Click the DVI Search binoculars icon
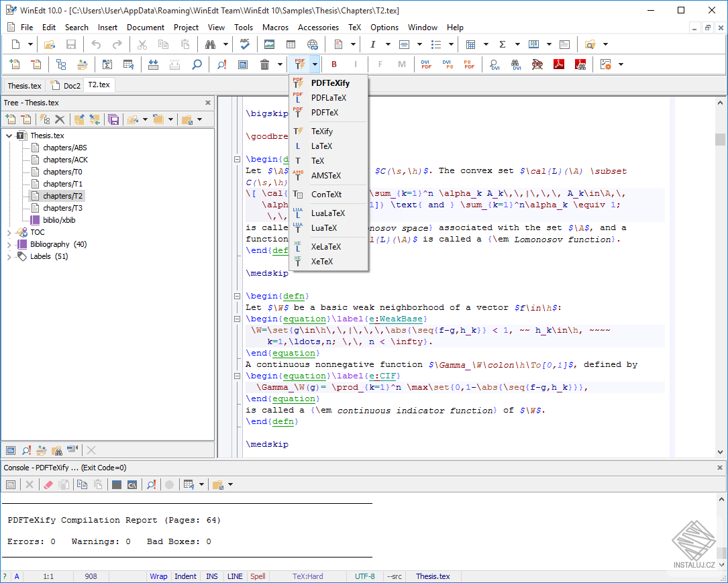Viewport: 728px width, 583px height. (x=517, y=64)
